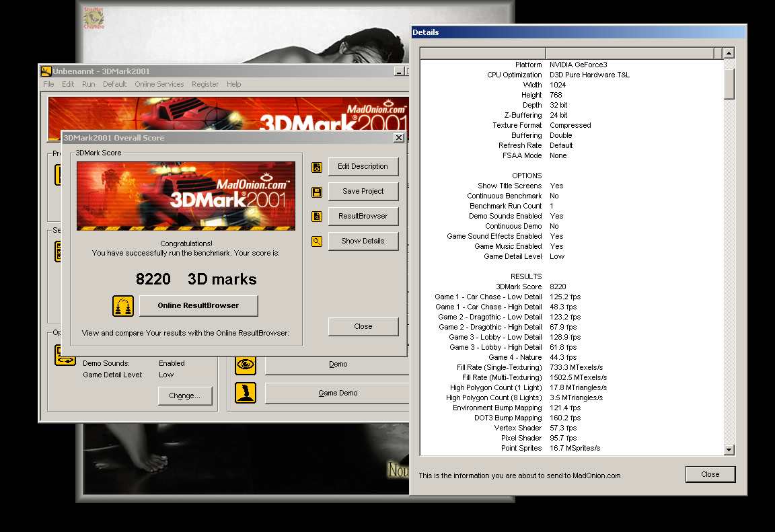Click the '8220 3D marks' score text

click(x=196, y=279)
